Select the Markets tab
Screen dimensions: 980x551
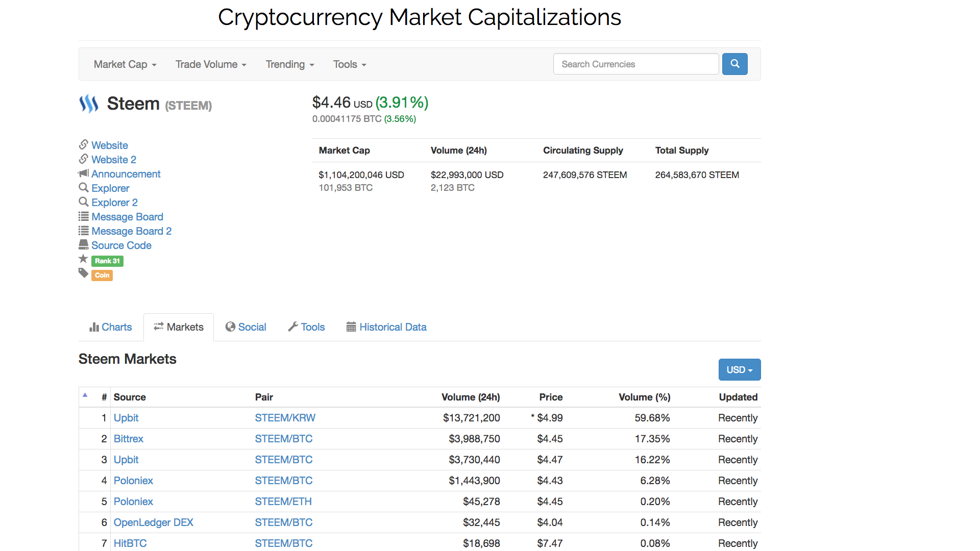click(179, 327)
